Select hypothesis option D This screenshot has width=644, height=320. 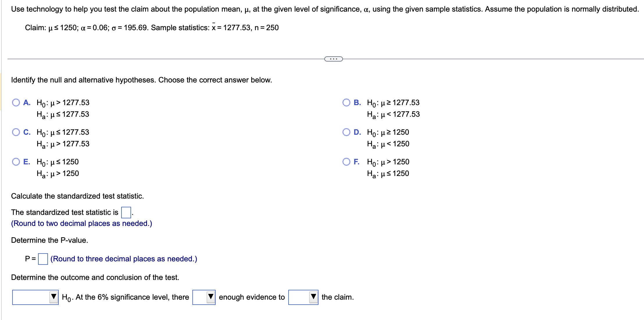click(x=346, y=132)
